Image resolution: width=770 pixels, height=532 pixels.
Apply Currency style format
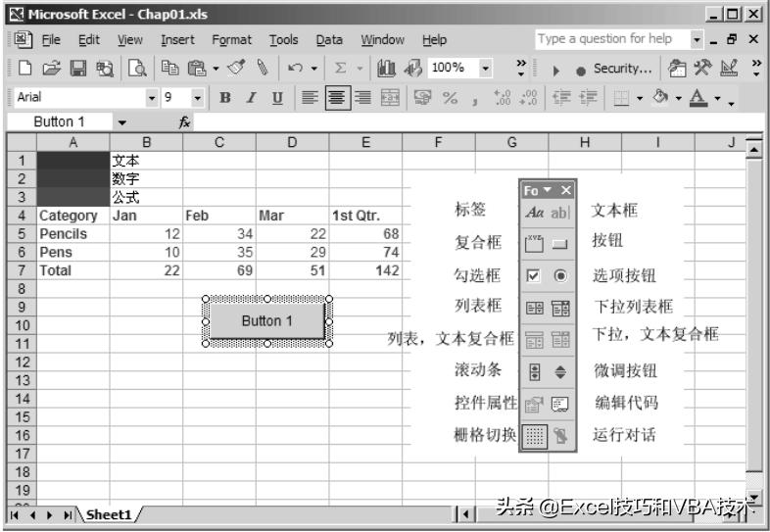coord(422,98)
